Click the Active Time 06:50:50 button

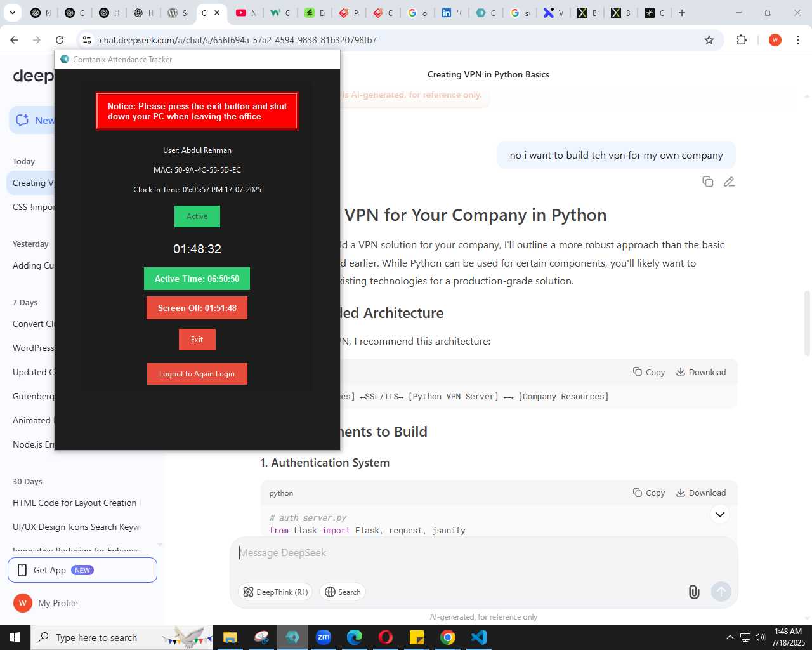pyautogui.click(x=197, y=279)
